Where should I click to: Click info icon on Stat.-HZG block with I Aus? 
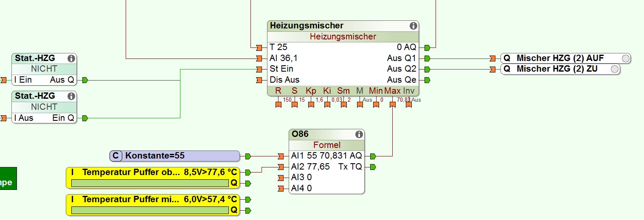pyautogui.click(x=71, y=96)
